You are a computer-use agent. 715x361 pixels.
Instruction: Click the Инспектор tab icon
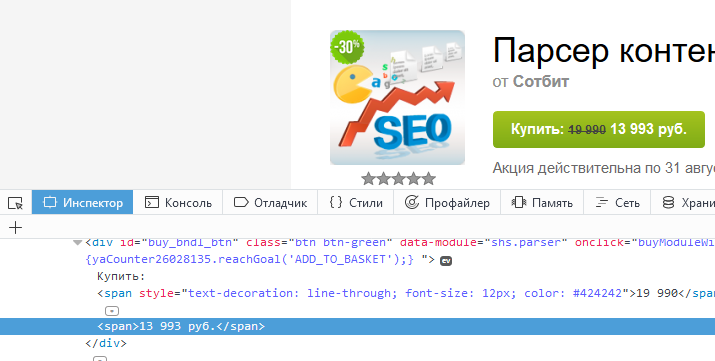(50, 202)
